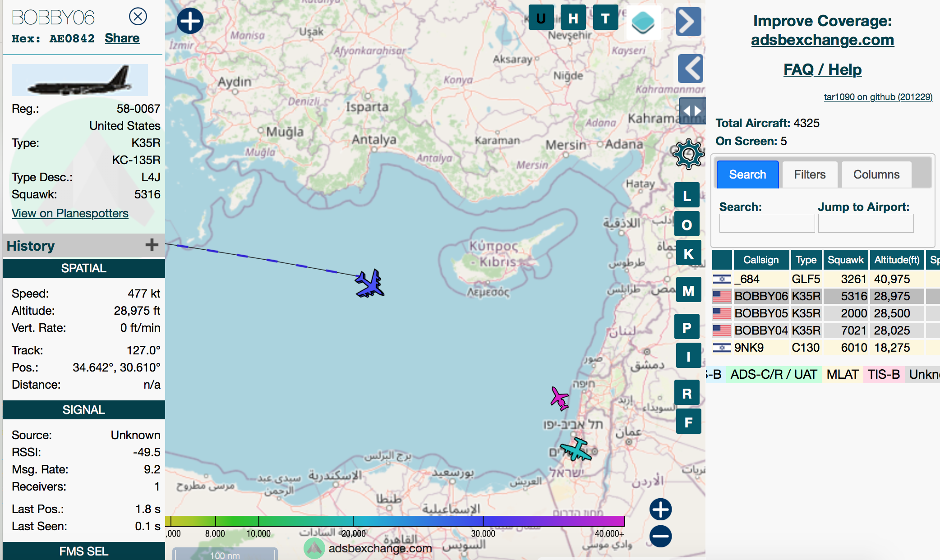Click the SPATIAL section header
Image resolution: width=940 pixels, height=560 pixels.
84,268
